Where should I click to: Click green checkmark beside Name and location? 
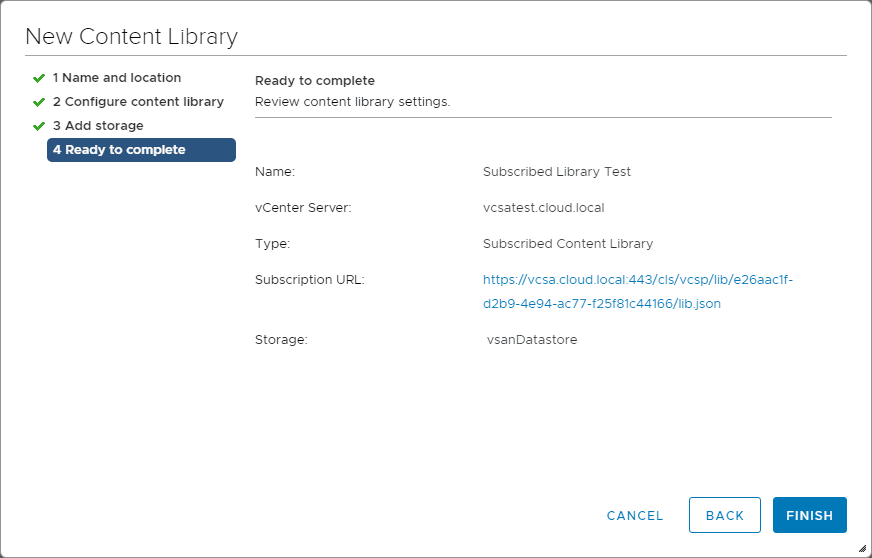click(39, 78)
